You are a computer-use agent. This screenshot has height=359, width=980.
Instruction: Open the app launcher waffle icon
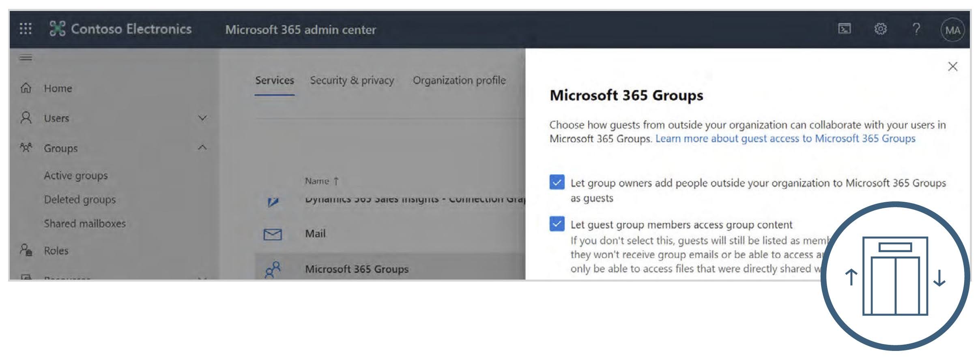[x=26, y=29]
